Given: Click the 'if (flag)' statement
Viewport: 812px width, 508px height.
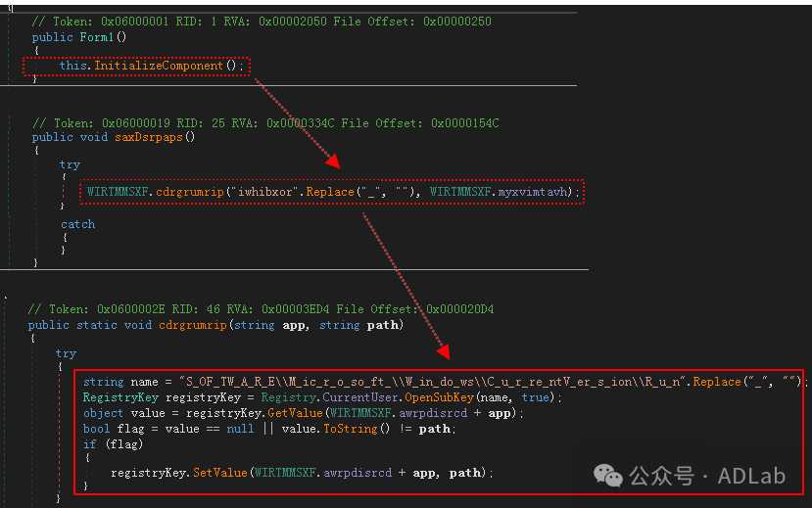Looking at the screenshot, I should coord(113,444).
